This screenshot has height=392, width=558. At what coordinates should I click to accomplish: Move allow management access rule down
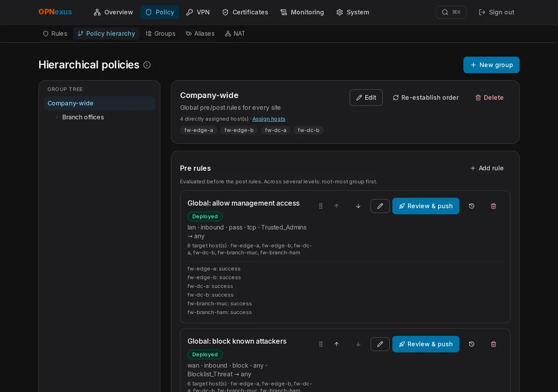click(358, 206)
